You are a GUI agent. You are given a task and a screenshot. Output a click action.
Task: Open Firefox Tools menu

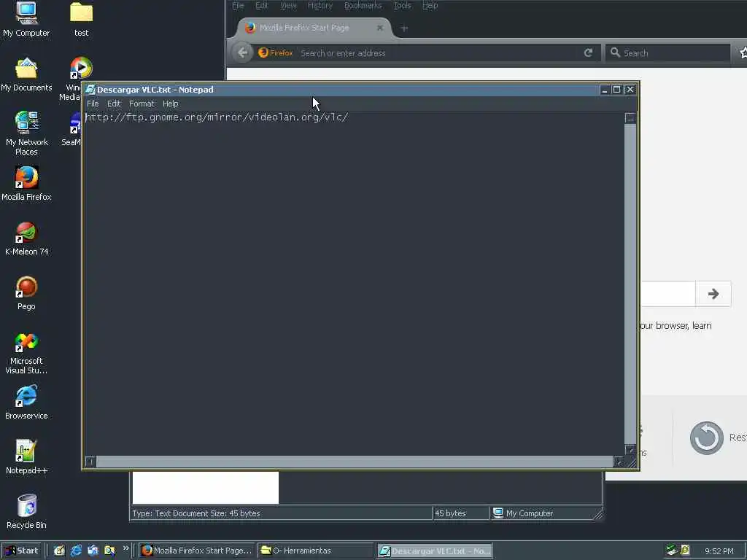(402, 5)
